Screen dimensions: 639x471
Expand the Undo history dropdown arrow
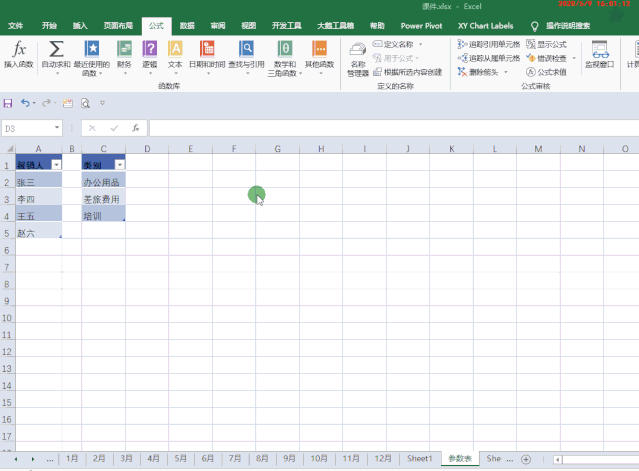[34, 103]
